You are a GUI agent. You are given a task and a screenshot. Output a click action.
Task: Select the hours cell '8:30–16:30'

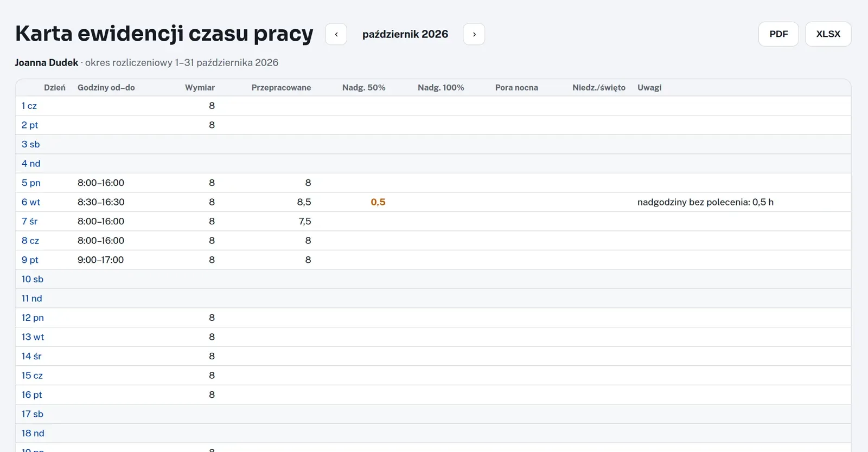(x=101, y=202)
